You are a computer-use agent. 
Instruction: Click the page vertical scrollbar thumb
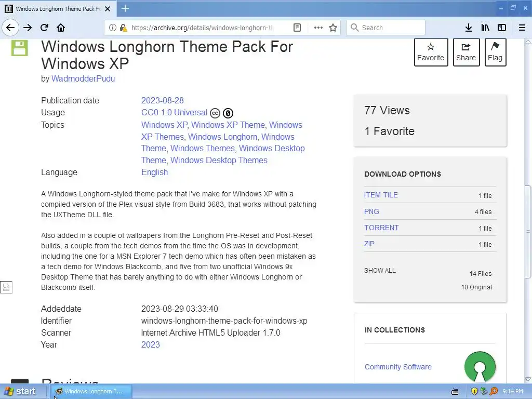528,232
